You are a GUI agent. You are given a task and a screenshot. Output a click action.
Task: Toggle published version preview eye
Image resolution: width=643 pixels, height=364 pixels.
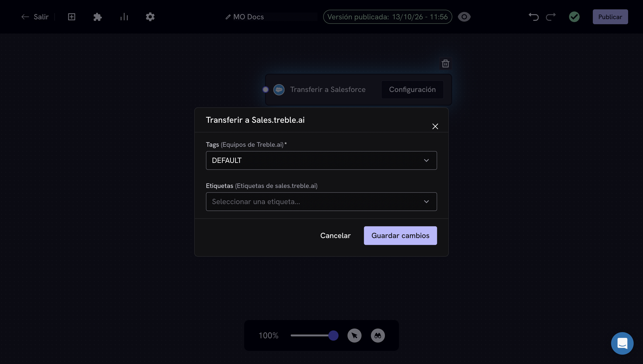tap(464, 17)
